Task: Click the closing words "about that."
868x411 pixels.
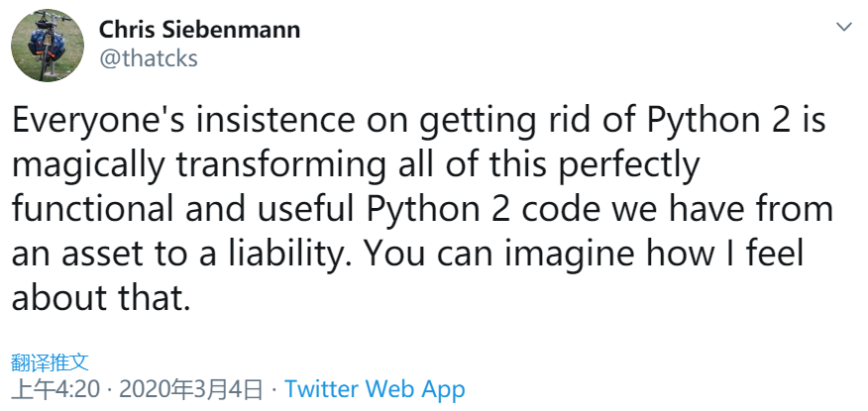Action: [100, 297]
